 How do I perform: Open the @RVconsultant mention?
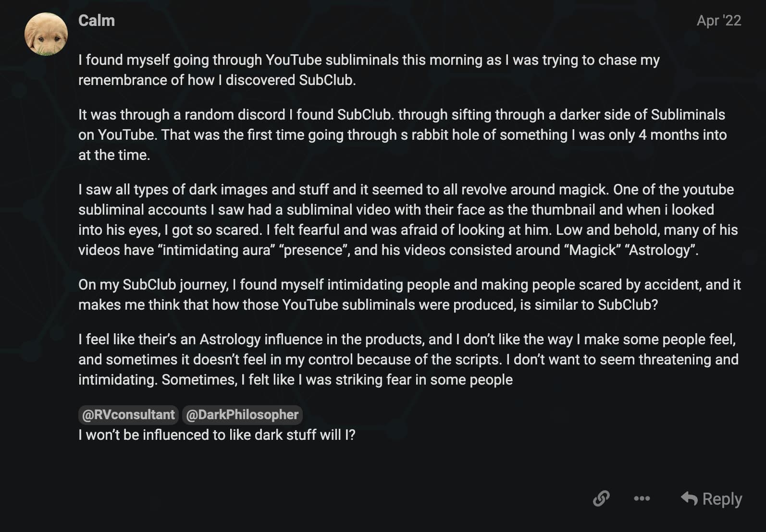[128, 415]
